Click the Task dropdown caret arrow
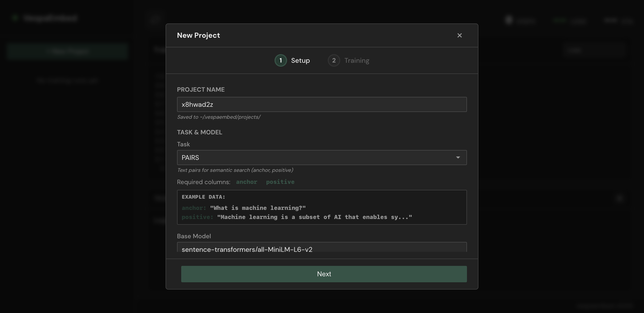644x313 pixels. click(458, 158)
